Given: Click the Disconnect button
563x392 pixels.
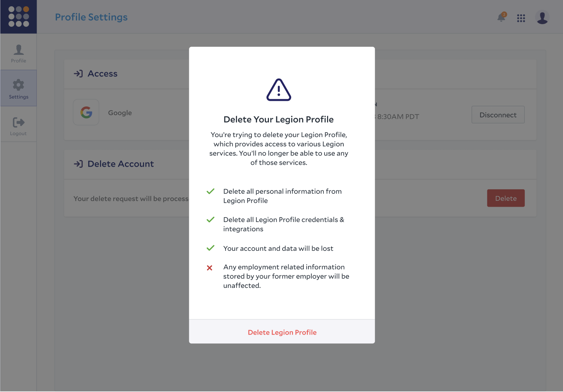Looking at the screenshot, I should [498, 115].
